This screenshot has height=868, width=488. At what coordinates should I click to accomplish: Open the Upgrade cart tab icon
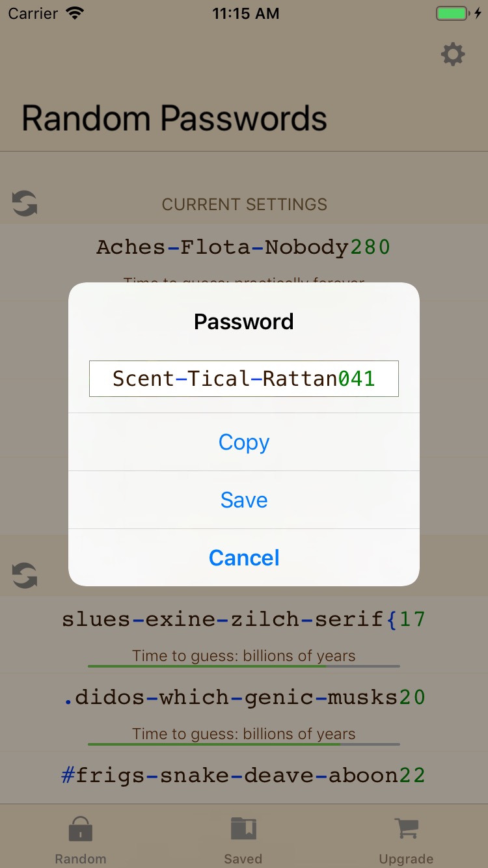[406, 829]
